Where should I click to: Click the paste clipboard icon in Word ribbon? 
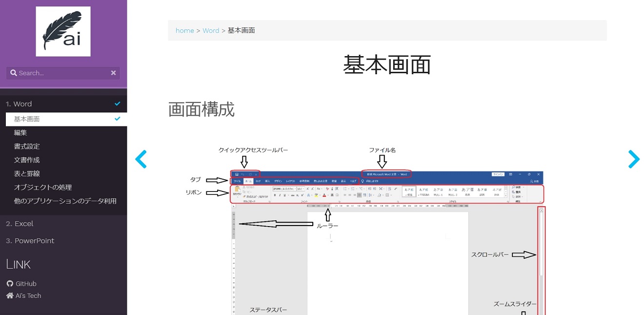pos(237,190)
